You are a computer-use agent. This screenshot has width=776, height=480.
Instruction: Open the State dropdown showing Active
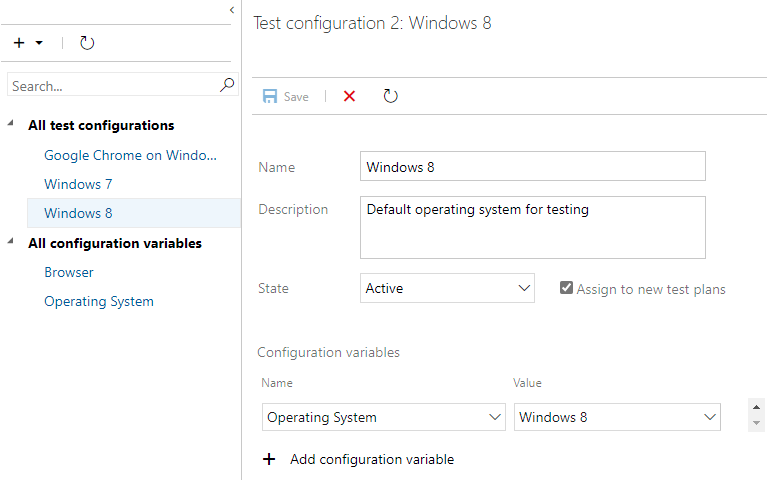pyautogui.click(x=447, y=288)
